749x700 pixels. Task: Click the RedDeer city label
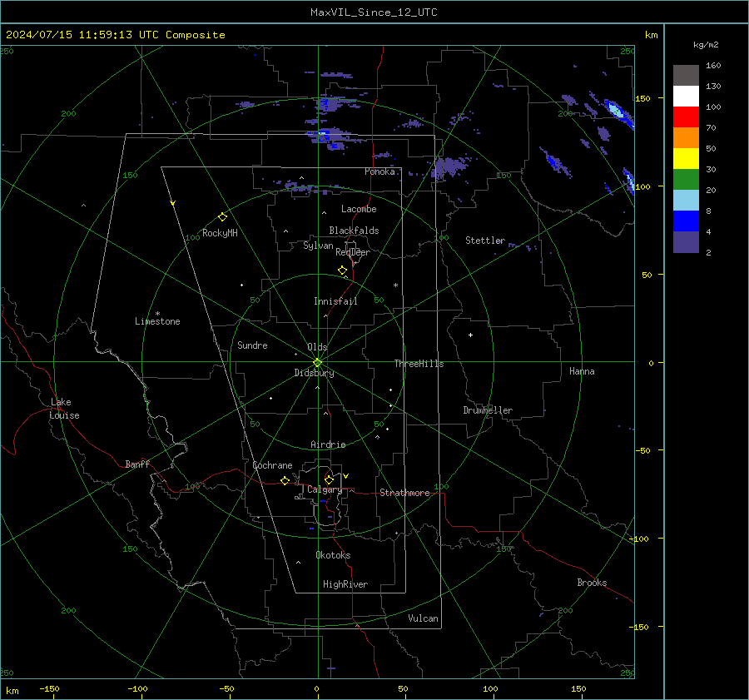pos(353,252)
